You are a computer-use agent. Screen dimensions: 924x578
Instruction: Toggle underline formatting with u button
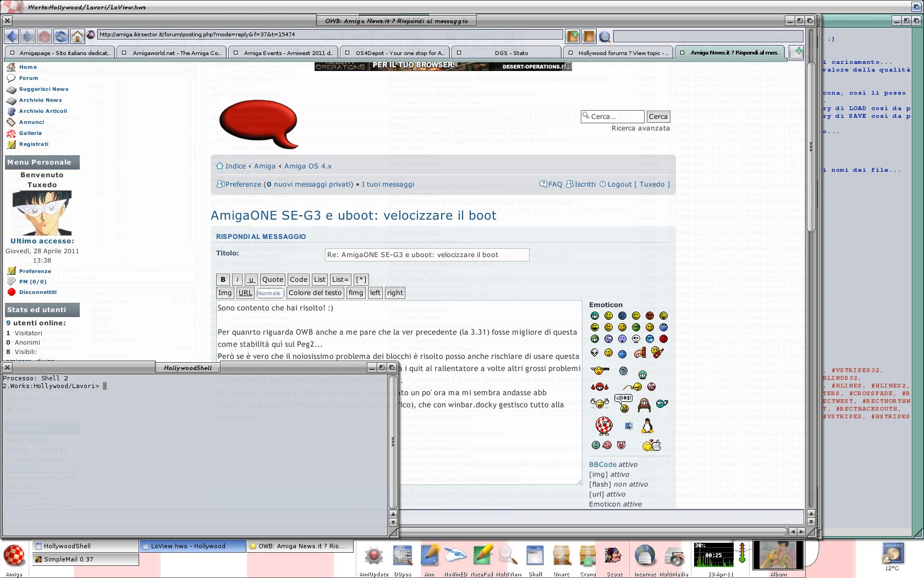click(251, 280)
